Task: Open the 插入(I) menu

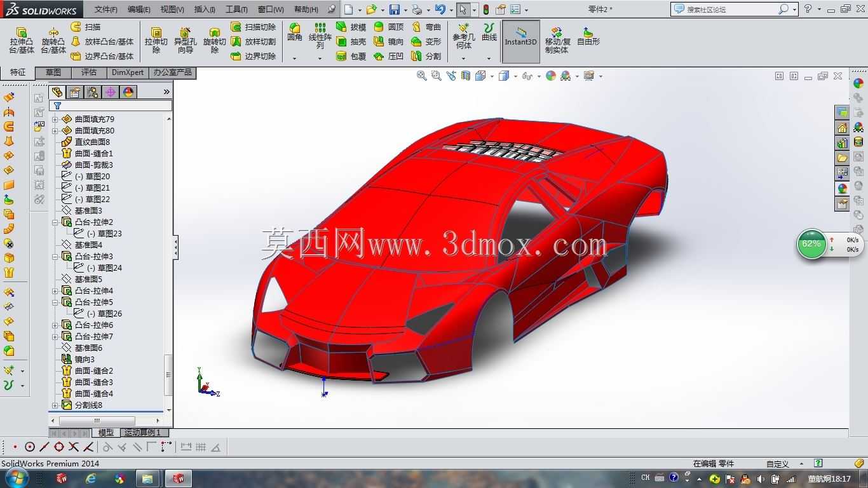Action: coord(205,10)
